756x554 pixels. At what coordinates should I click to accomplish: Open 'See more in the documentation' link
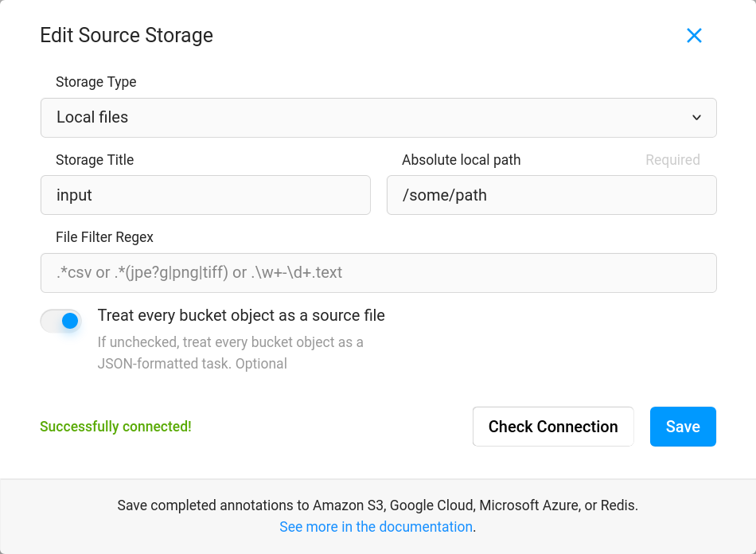click(x=376, y=527)
